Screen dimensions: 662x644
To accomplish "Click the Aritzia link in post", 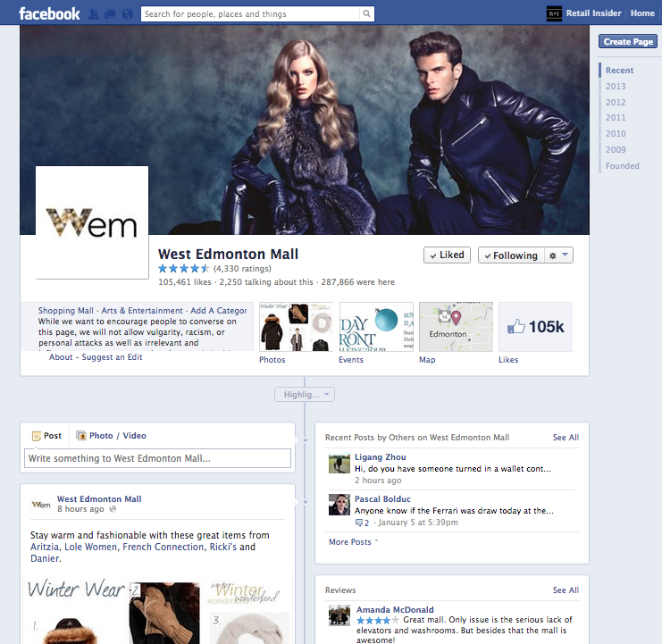I will (x=46, y=547).
